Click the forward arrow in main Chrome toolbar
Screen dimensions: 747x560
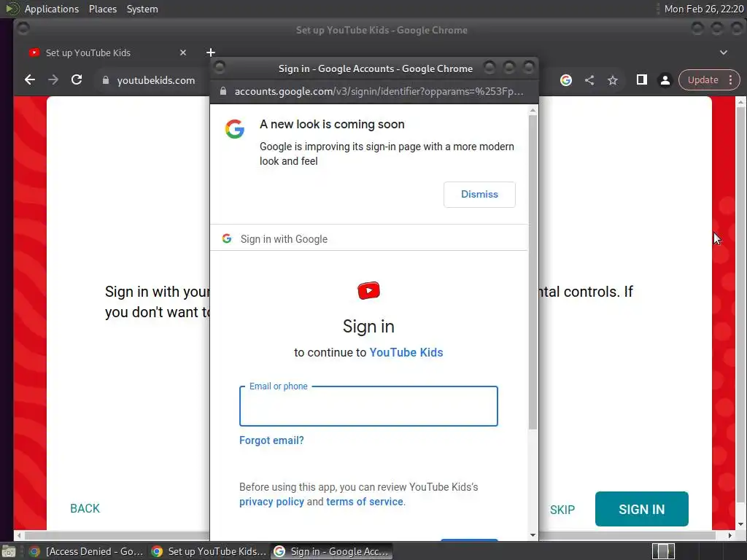point(53,80)
